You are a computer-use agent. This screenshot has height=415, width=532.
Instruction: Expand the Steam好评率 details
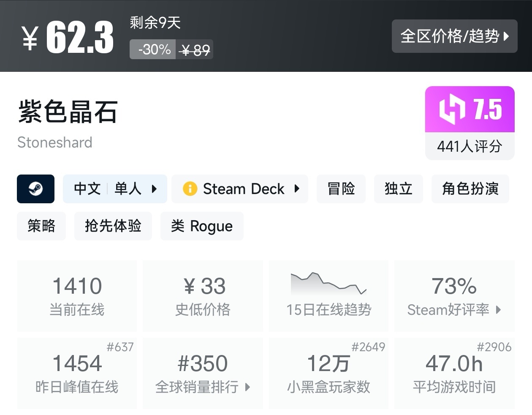pyautogui.click(x=454, y=310)
